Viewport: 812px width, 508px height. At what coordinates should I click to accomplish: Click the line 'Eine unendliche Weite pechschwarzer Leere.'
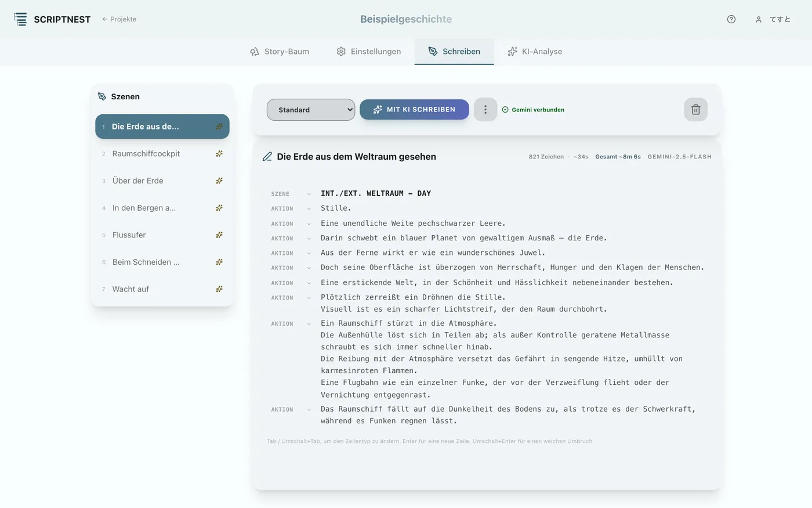(x=413, y=223)
